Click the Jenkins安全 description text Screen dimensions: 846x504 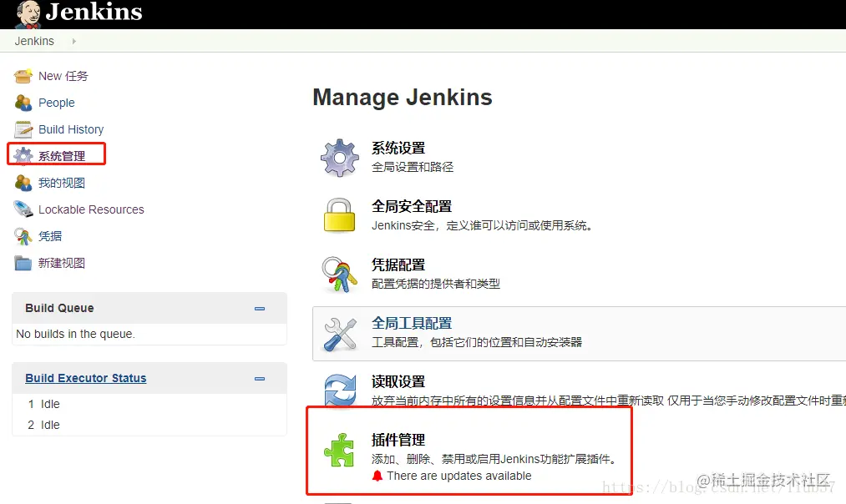tap(482, 225)
